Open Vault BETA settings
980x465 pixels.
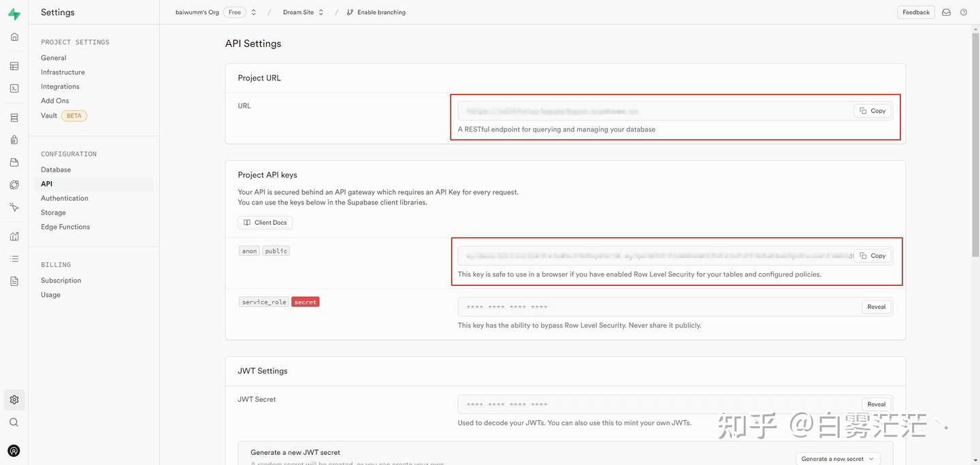coord(64,116)
